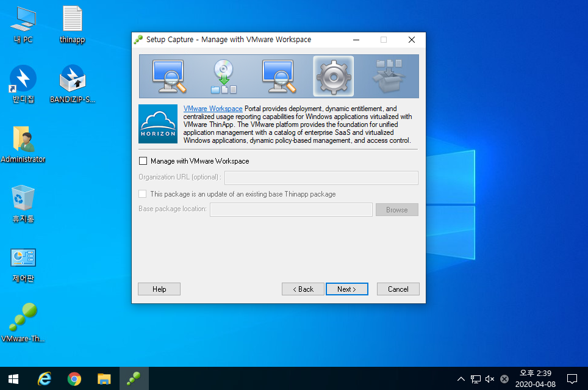
Task: Click the Browse button
Action: tap(396, 210)
